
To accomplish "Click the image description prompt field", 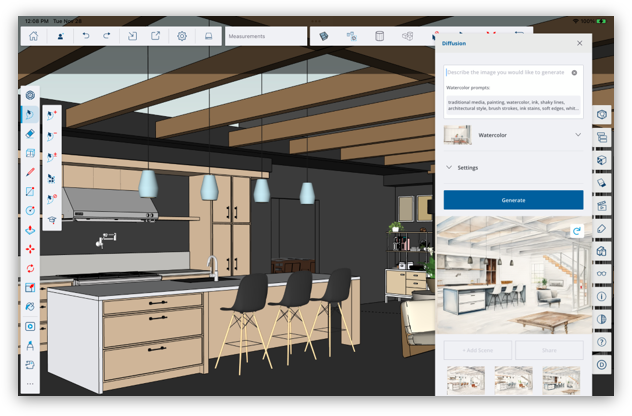I will tap(505, 73).
